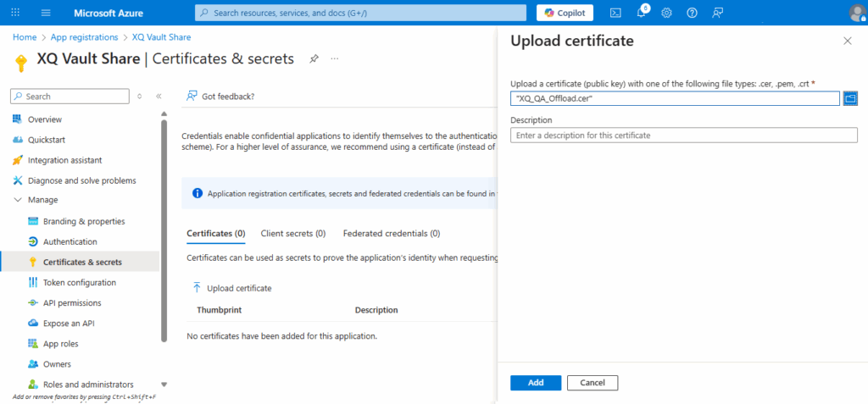Pin the Certificates & secrets page
This screenshot has height=404, width=868.
click(314, 59)
